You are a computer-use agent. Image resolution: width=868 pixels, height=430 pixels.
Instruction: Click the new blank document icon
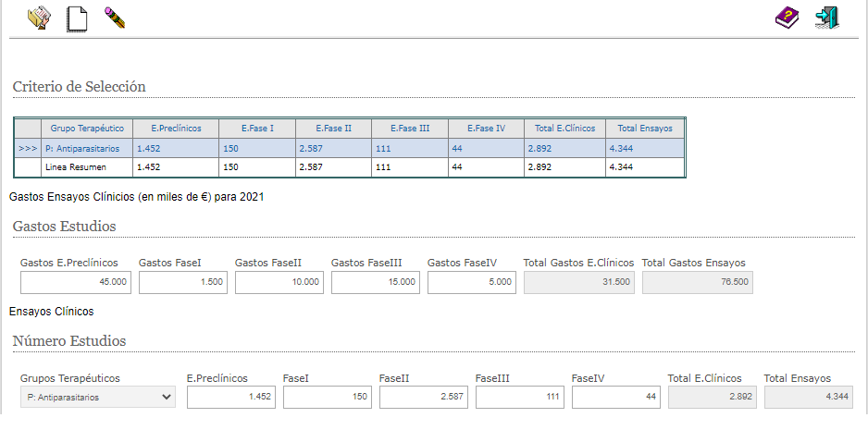click(x=77, y=18)
